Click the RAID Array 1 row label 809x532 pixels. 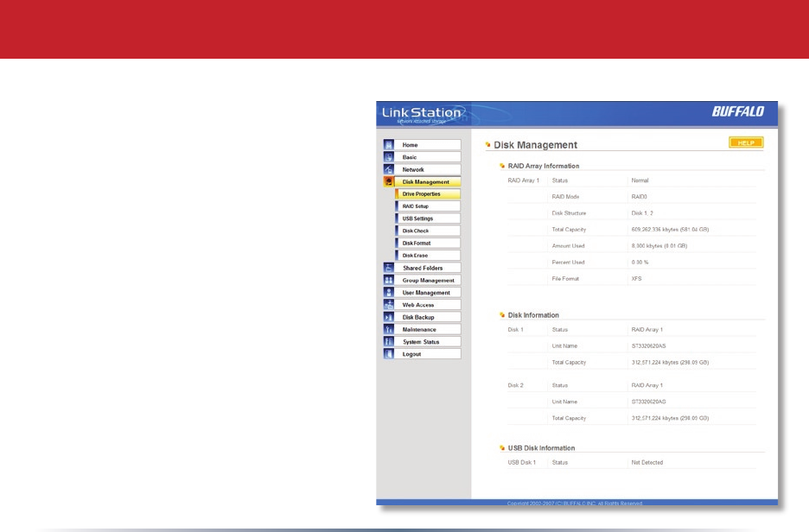point(523,180)
